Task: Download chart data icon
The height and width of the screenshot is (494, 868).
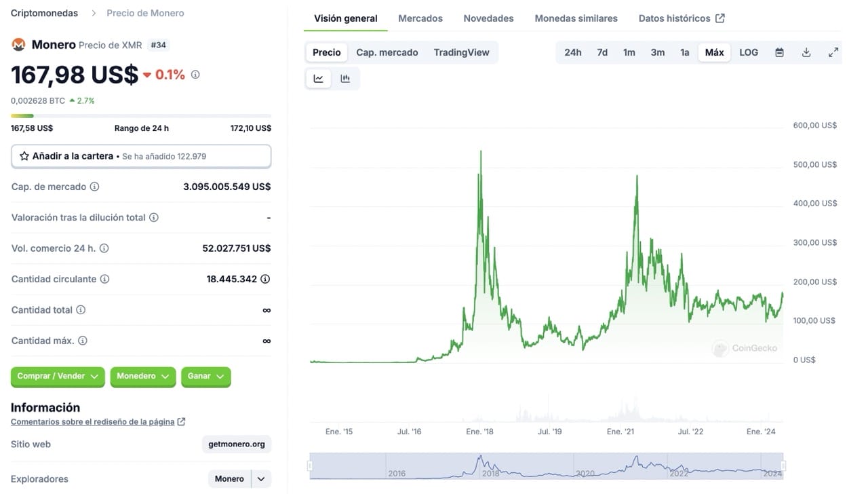Action: 806,52
